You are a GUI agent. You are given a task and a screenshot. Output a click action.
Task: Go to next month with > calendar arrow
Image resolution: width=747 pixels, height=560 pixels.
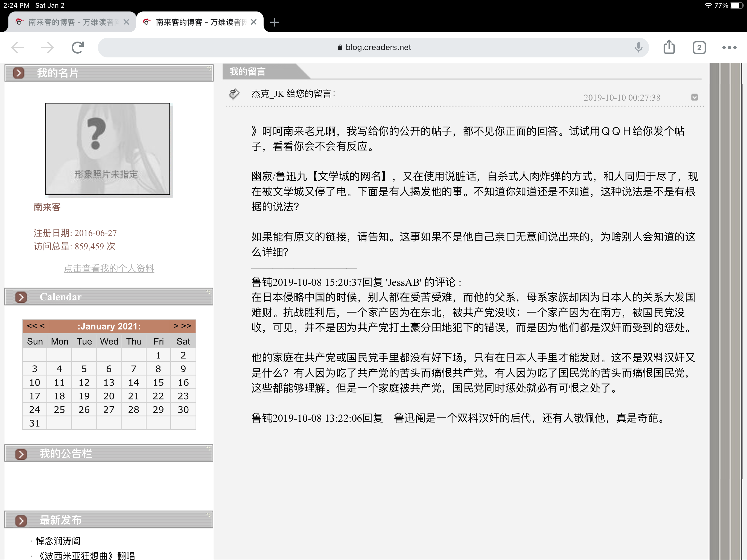(176, 326)
